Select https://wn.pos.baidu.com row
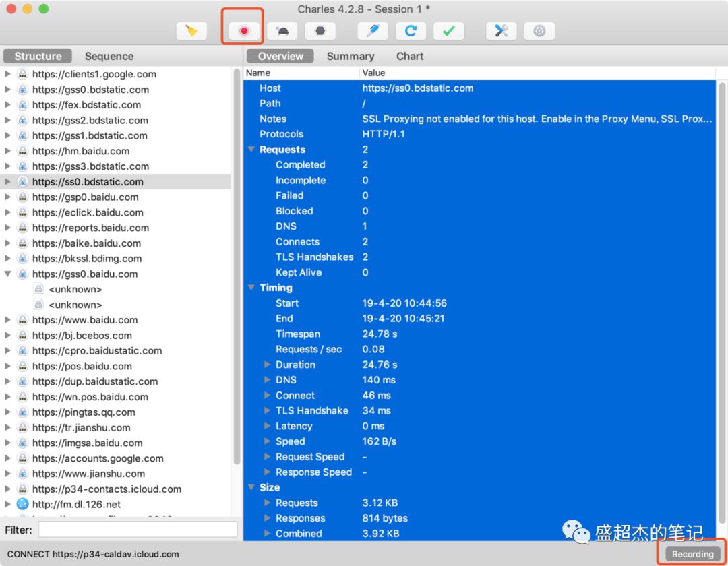This screenshot has width=728, height=566. 116,397
